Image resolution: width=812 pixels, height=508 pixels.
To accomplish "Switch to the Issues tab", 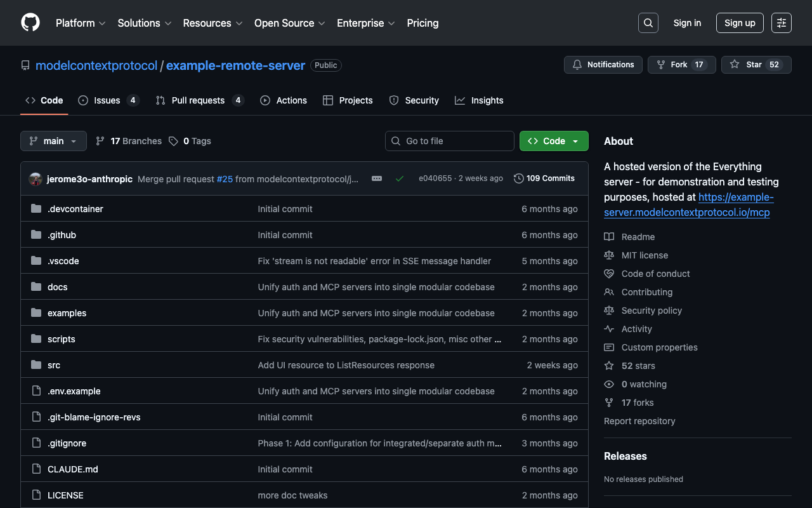I will [x=108, y=100].
